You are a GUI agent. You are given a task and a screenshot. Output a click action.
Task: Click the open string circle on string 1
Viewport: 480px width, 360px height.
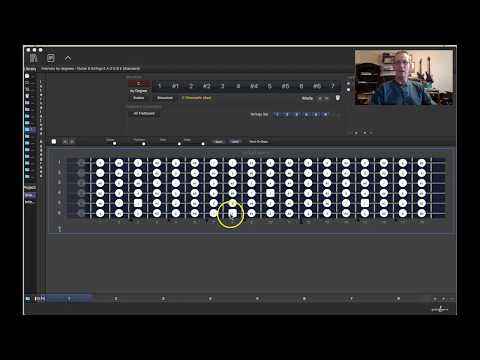click(81, 163)
